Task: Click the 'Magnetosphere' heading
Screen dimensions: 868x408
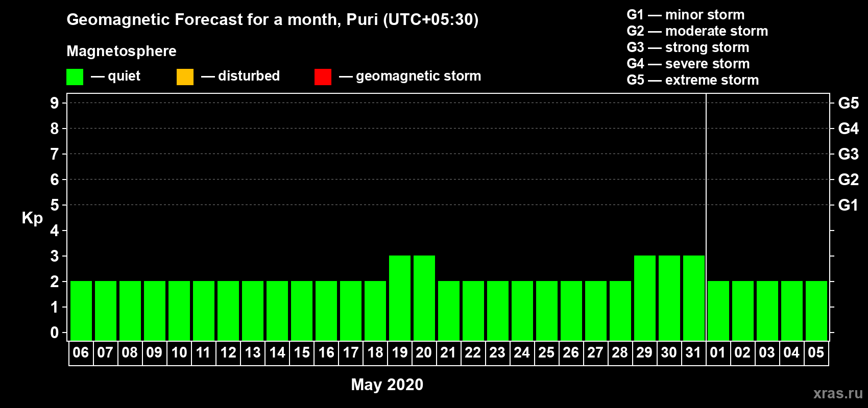Action: (x=122, y=51)
